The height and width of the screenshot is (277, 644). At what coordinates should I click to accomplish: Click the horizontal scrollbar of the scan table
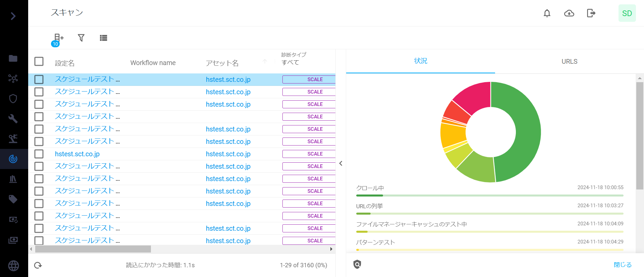click(93, 249)
